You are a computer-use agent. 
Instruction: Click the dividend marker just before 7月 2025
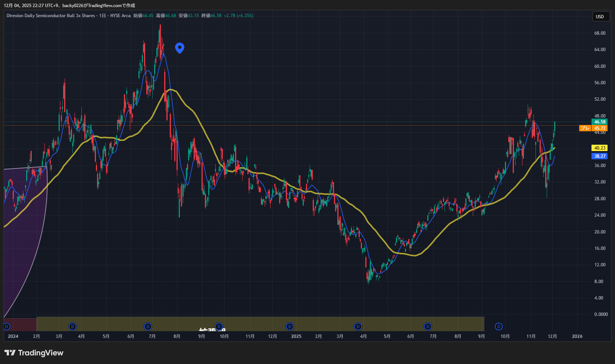(x=428, y=327)
